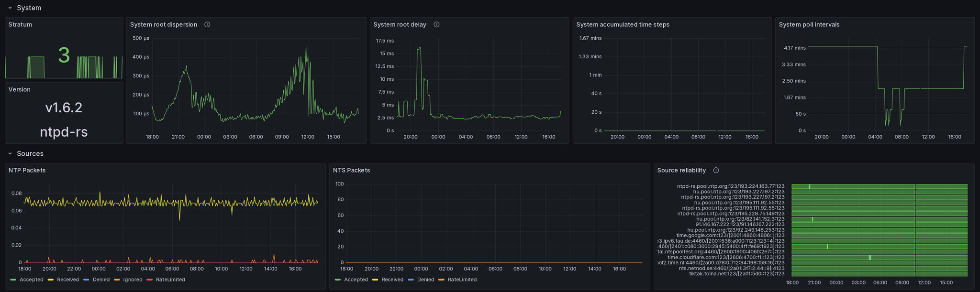Image resolution: width=980 pixels, height=292 pixels.
Task: Open the Stratum panel title menu
Action: (20, 25)
